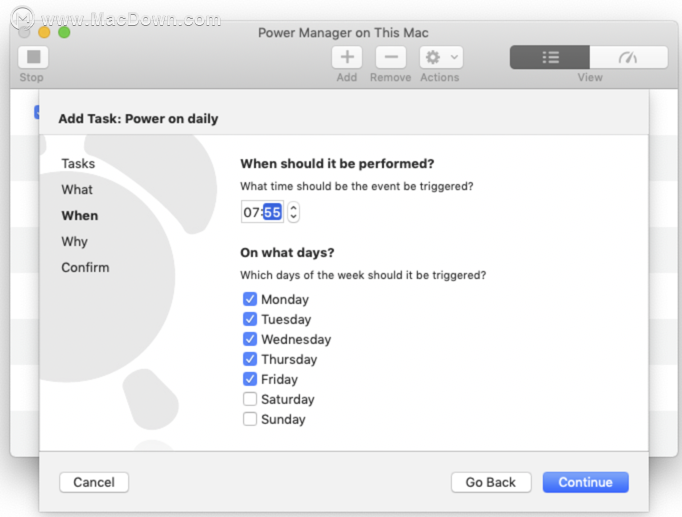Image resolution: width=682 pixels, height=517 pixels.
Task: Click the Remove minus icon
Action: 391,57
